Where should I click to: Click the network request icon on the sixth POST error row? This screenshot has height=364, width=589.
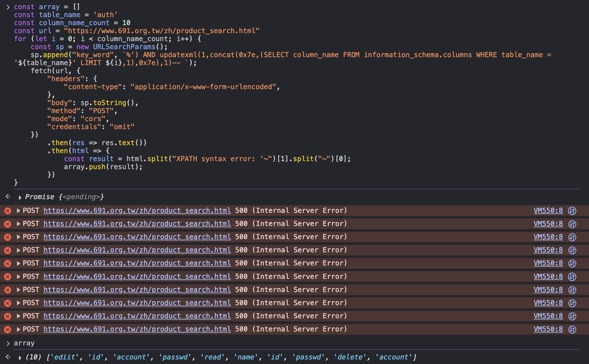coord(572,277)
